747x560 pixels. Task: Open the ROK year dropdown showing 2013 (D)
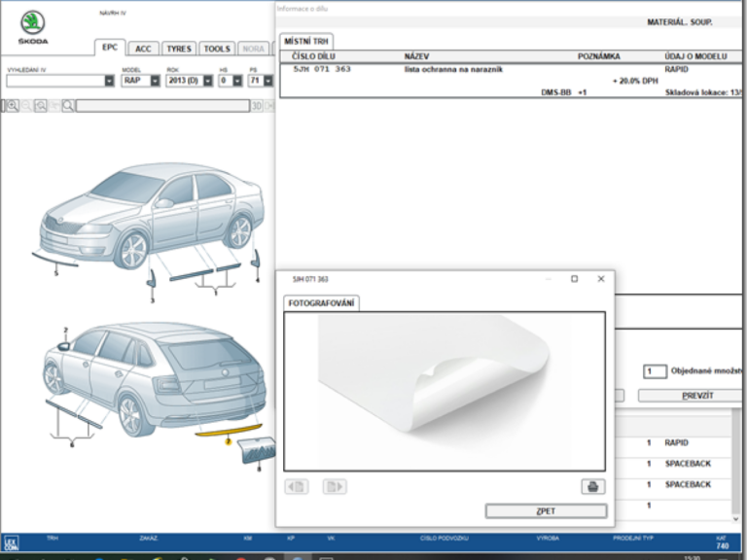click(206, 81)
